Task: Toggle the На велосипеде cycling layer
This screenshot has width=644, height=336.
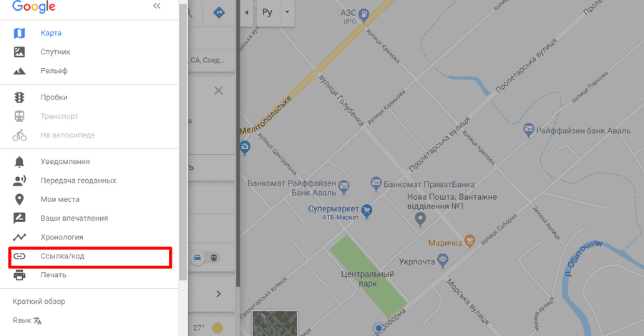Action: tap(89, 135)
